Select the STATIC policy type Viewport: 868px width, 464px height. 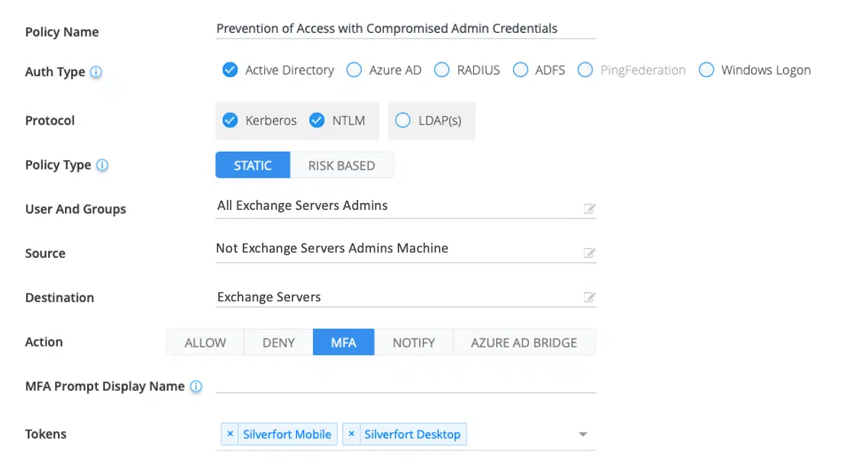coord(253,166)
